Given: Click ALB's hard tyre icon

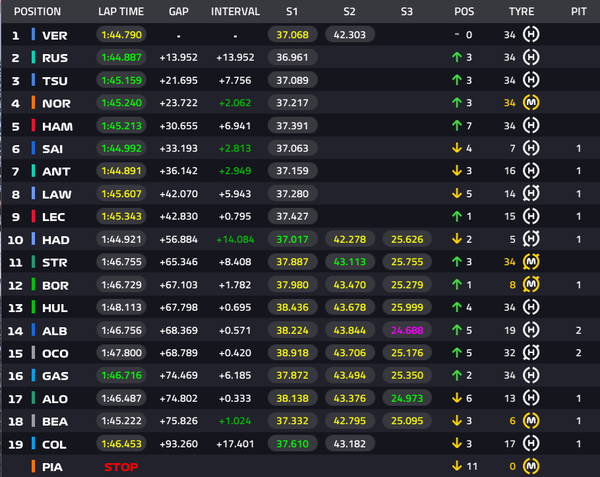Looking at the screenshot, I should click(531, 330).
